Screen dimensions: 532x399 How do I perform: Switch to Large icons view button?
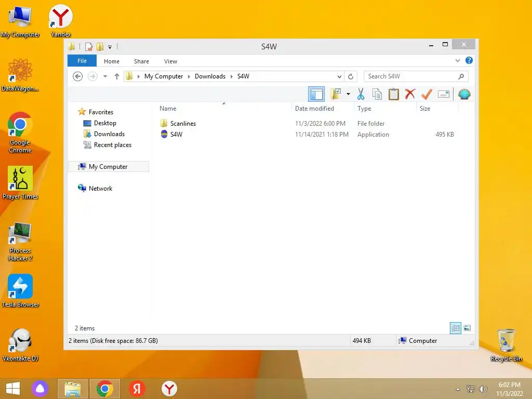467,328
